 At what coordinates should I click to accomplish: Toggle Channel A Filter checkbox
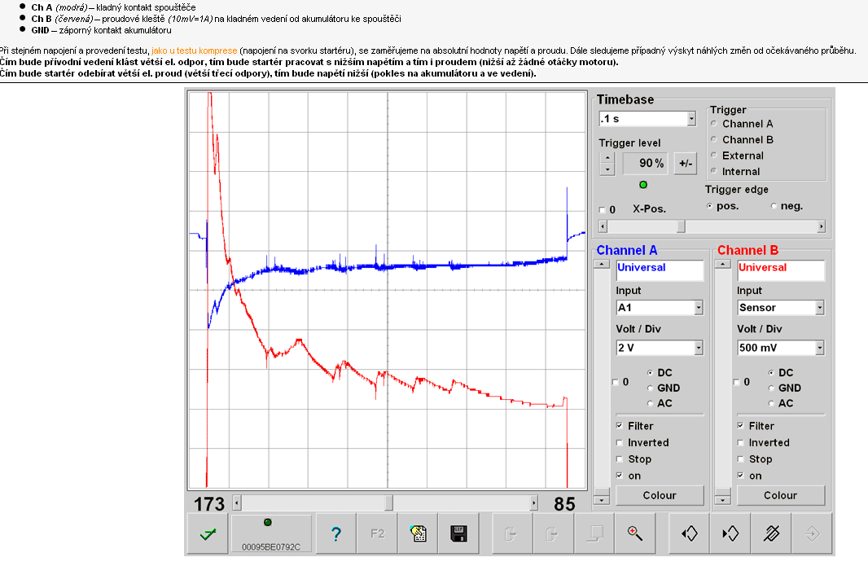(x=620, y=426)
